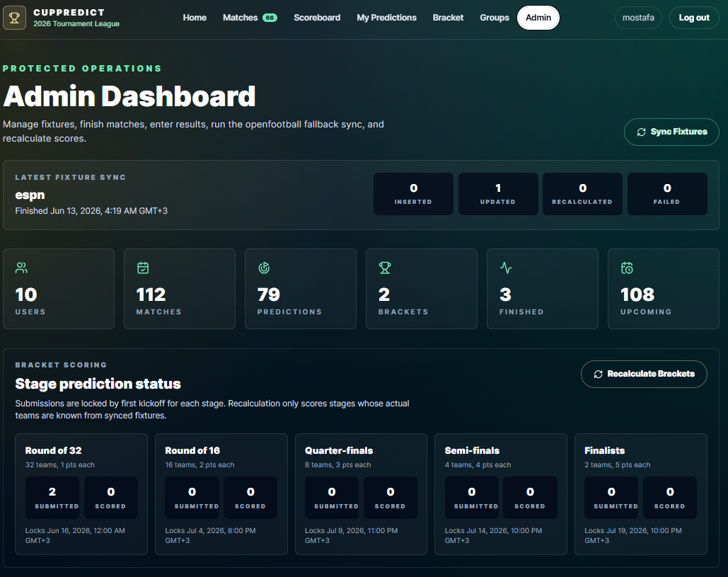Select the Admin tab
Screen dimensions: 728x577
pyautogui.click(x=538, y=18)
